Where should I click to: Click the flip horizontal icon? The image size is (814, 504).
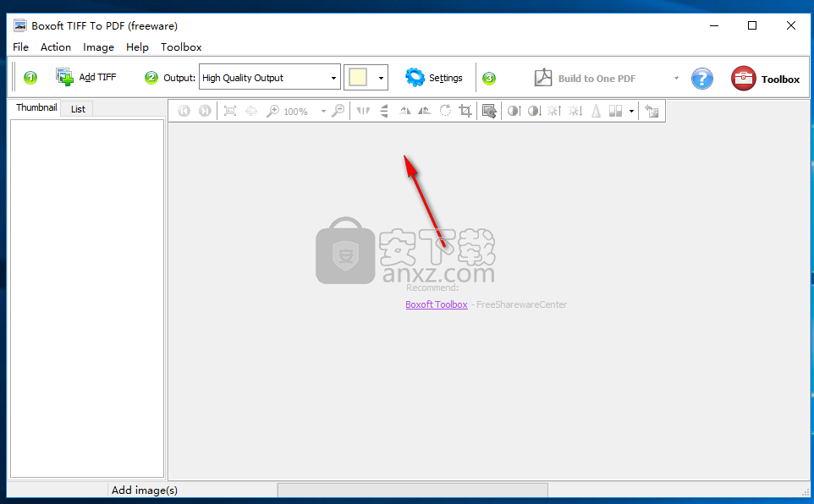[363, 111]
